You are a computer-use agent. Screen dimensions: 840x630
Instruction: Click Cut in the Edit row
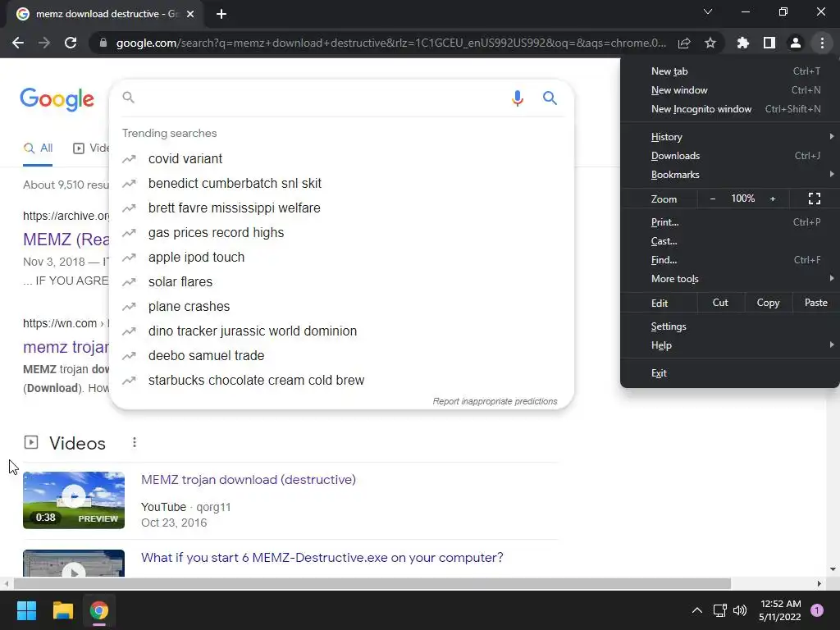coord(720,303)
